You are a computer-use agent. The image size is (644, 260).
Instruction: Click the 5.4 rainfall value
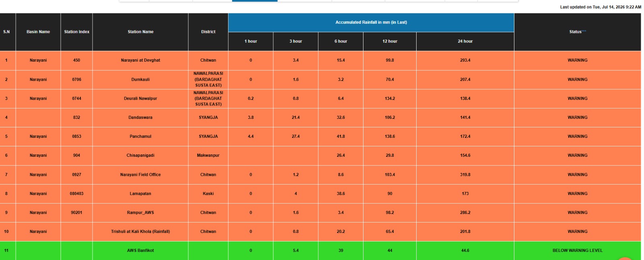296,251
